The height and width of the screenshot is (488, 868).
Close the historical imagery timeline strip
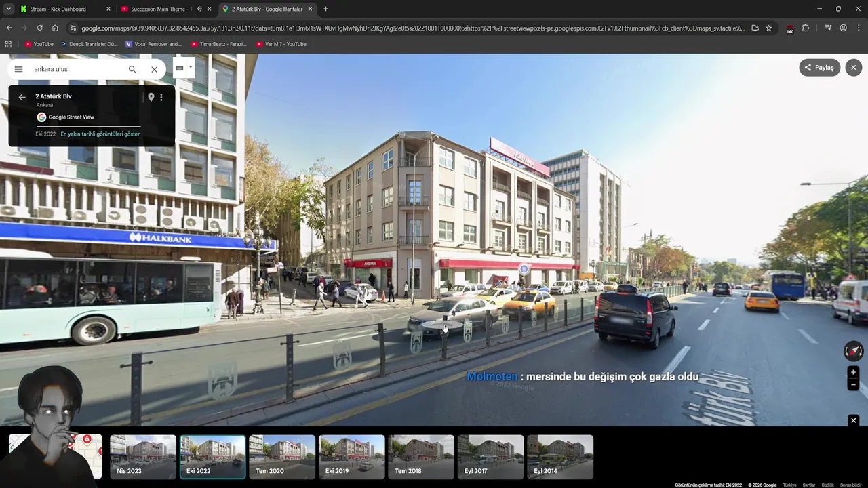tap(853, 420)
